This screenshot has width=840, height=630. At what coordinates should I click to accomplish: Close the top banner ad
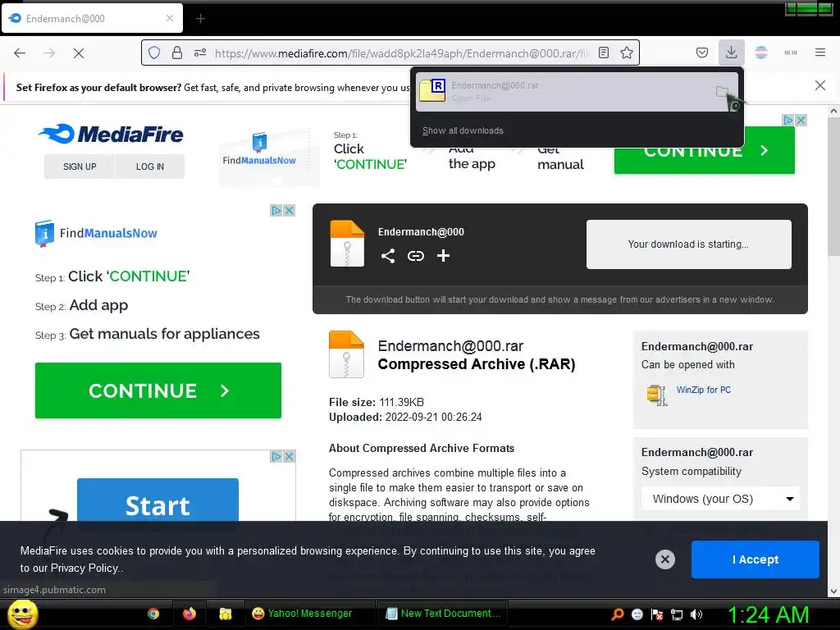coord(801,120)
